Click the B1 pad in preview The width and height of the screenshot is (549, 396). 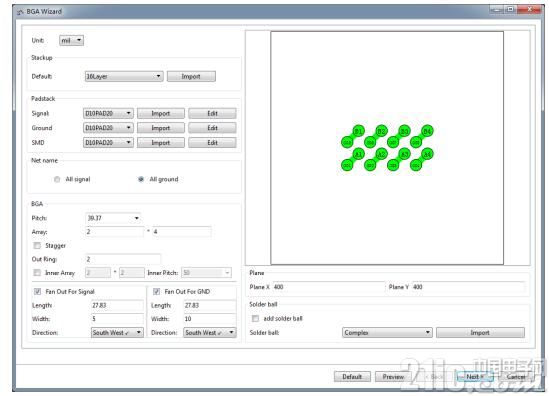358,131
